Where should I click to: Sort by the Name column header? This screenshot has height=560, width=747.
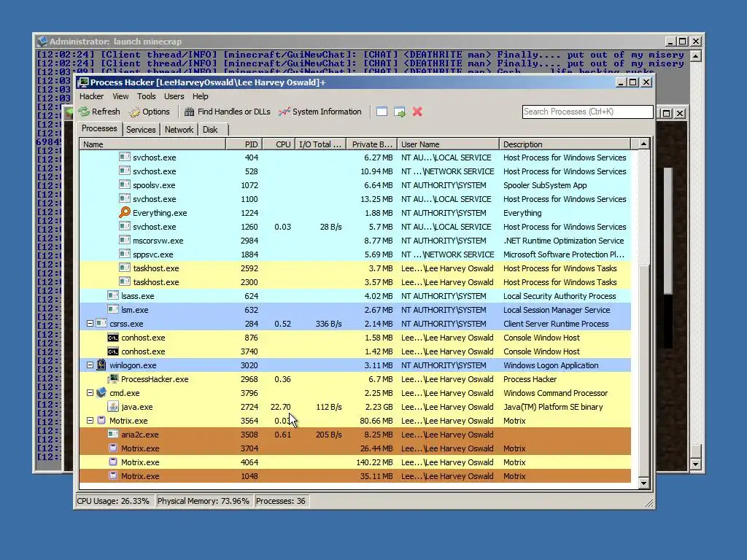152,144
